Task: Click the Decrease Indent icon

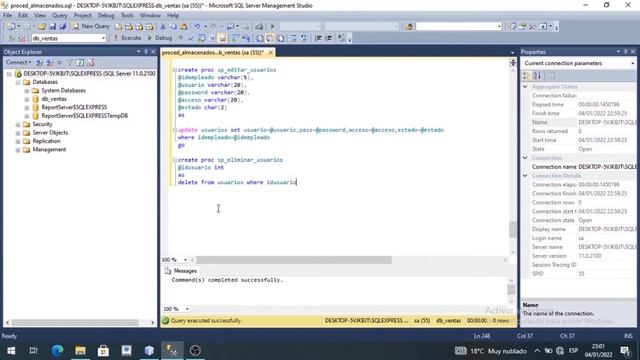Action: pyautogui.click(x=318, y=38)
